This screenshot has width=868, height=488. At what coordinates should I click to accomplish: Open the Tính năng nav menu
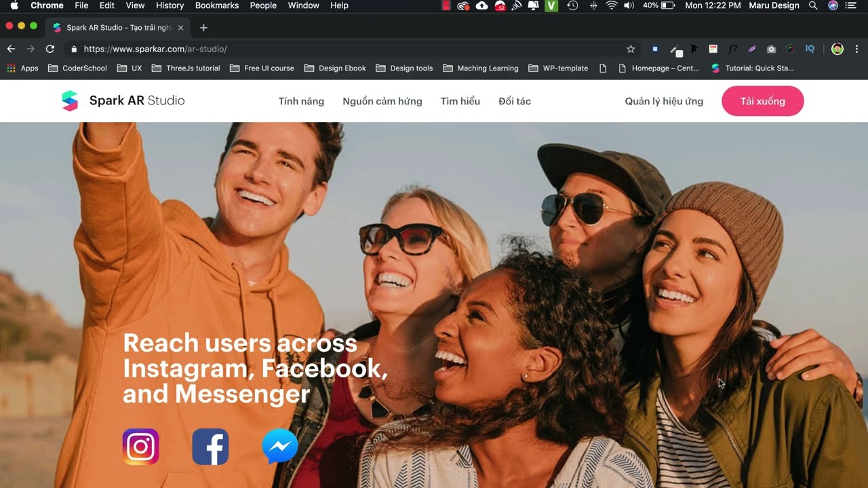(x=301, y=101)
